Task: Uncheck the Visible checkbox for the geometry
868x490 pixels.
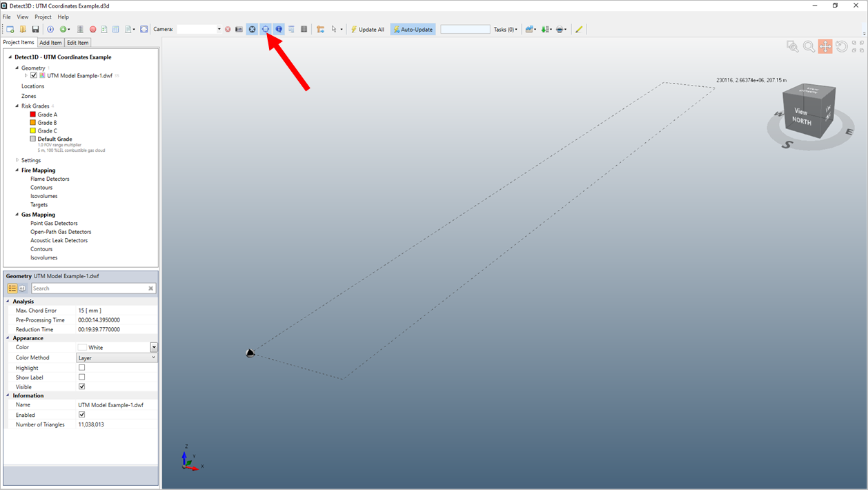Action: point(81,386)
